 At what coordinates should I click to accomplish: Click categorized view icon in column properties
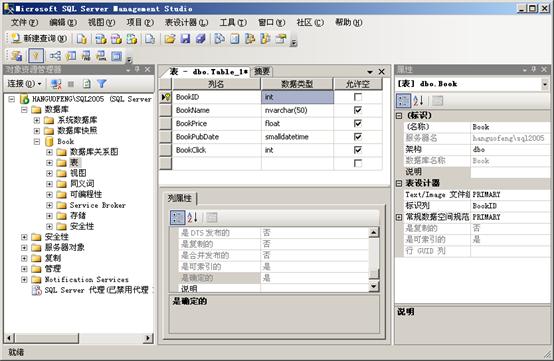pos(177,217)
